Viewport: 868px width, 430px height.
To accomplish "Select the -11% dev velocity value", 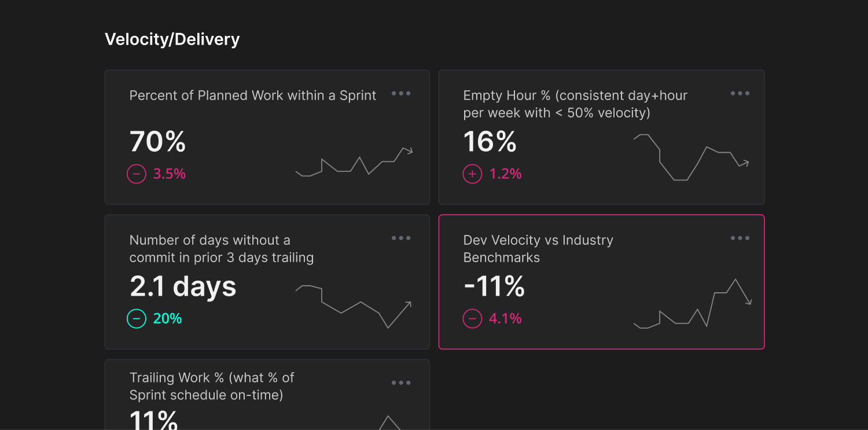I will (x=494, y=286).
